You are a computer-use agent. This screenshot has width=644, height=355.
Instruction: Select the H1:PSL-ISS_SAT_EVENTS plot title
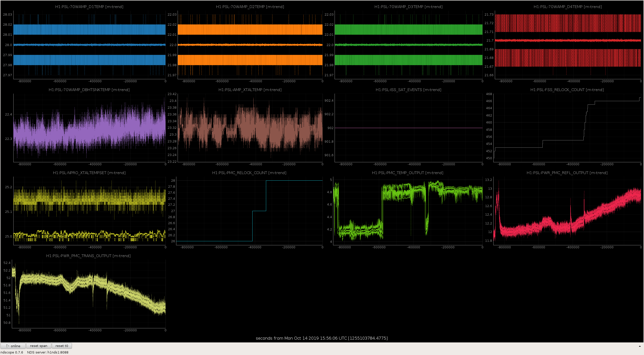coord(409,90)
